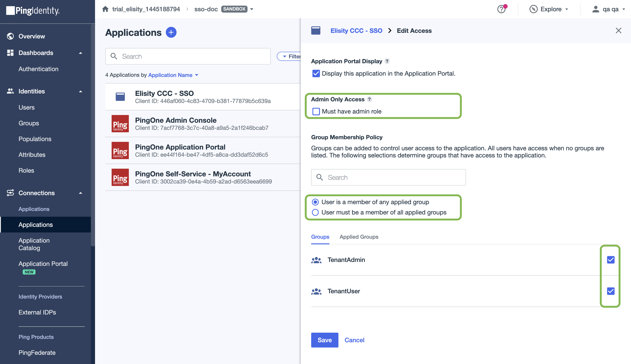Click the blue plus add application icon
Viewport: 631px width, 364px height.
point(171,32)
